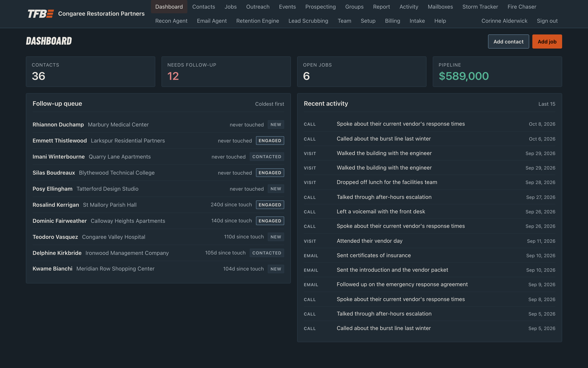
Task: Open the Billing page
Action: tap(392, 21)
